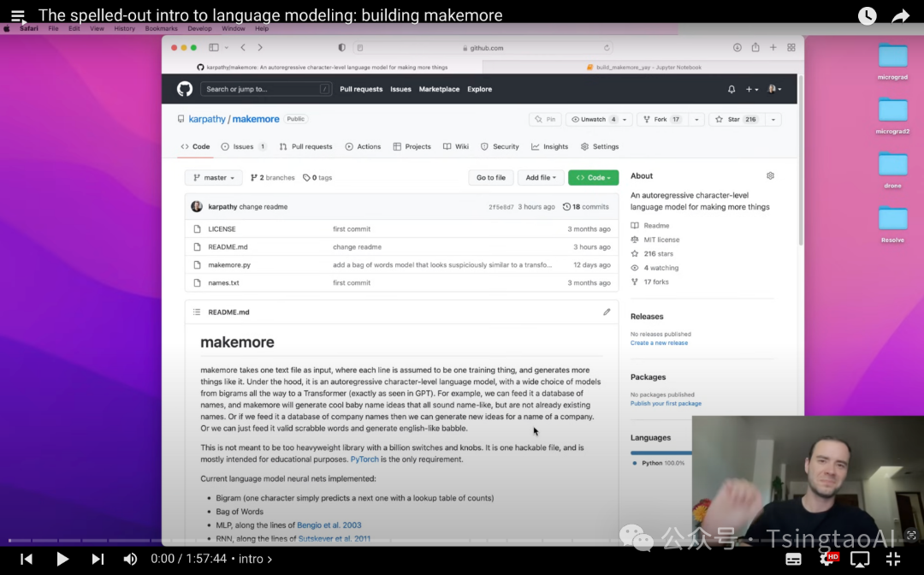The height and width of the screenshot is (575, 924).
Task: Open video quality settings gear
Action: (x=828, y=559)
